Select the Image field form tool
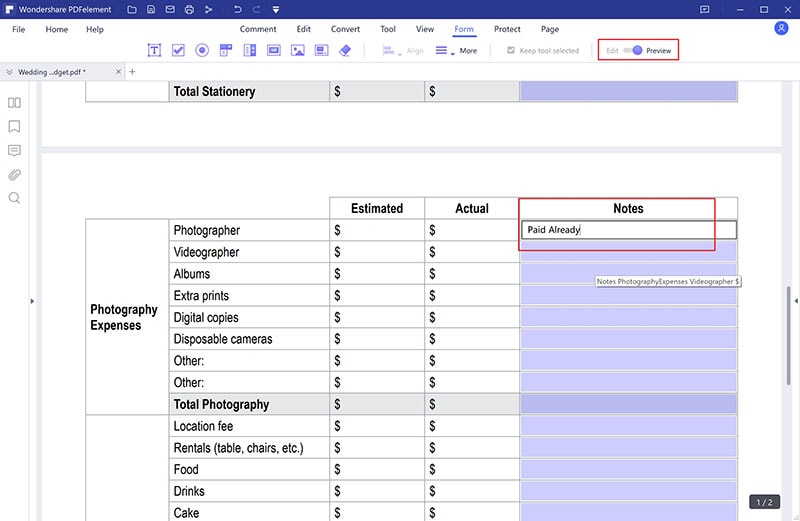 tap(297, 50)
